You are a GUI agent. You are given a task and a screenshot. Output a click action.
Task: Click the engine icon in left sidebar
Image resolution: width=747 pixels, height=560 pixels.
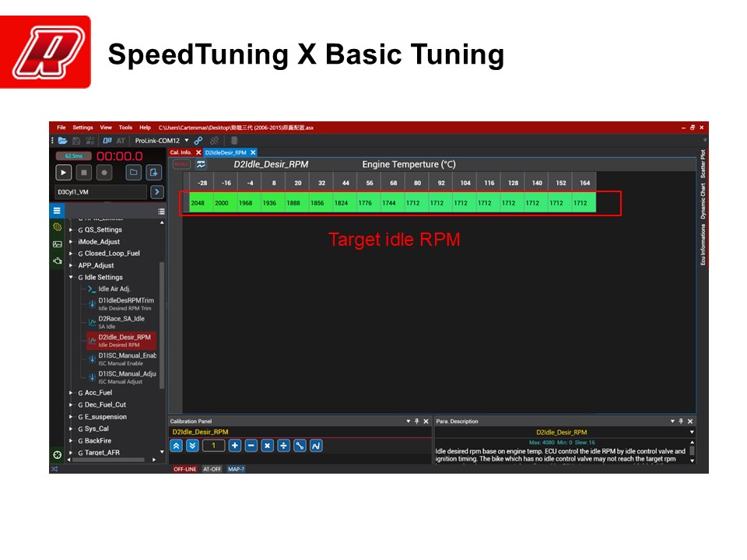click(x=57, y=261)
